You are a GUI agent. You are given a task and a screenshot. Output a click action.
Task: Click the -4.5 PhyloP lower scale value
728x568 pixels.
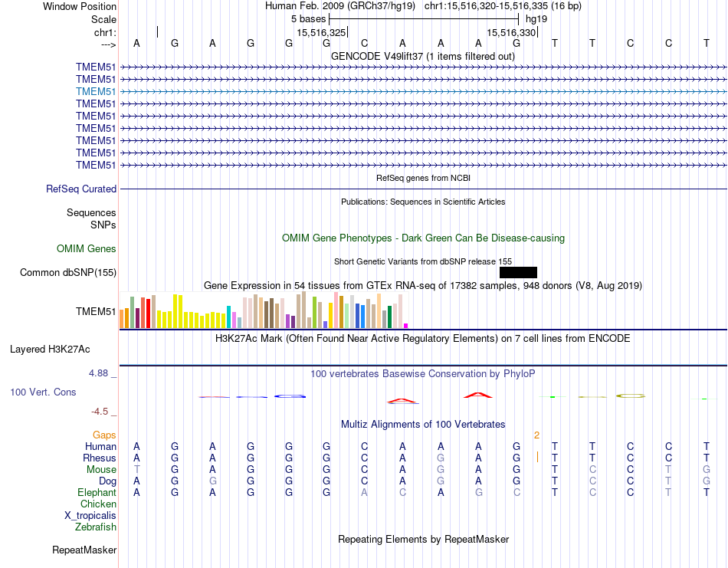click(x=100, y=412)
